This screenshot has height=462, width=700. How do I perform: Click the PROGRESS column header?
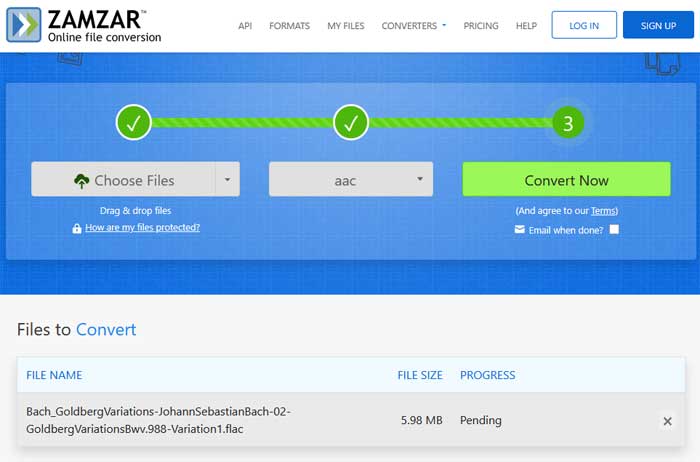point(488,375)
